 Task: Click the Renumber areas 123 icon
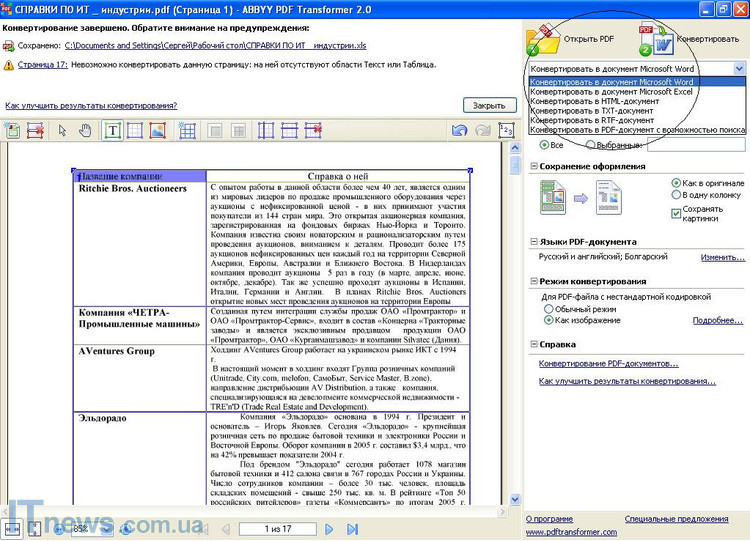(x=506, y=130)
